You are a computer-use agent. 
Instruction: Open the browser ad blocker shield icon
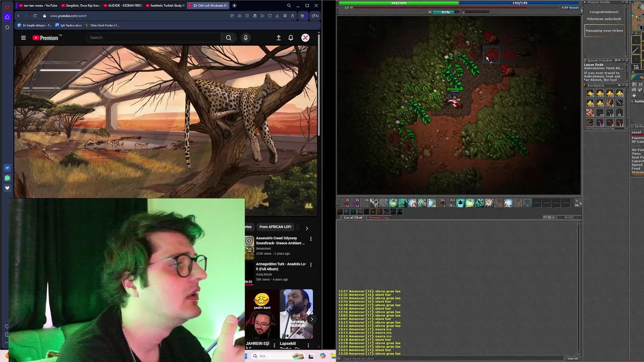click(247, 16)
